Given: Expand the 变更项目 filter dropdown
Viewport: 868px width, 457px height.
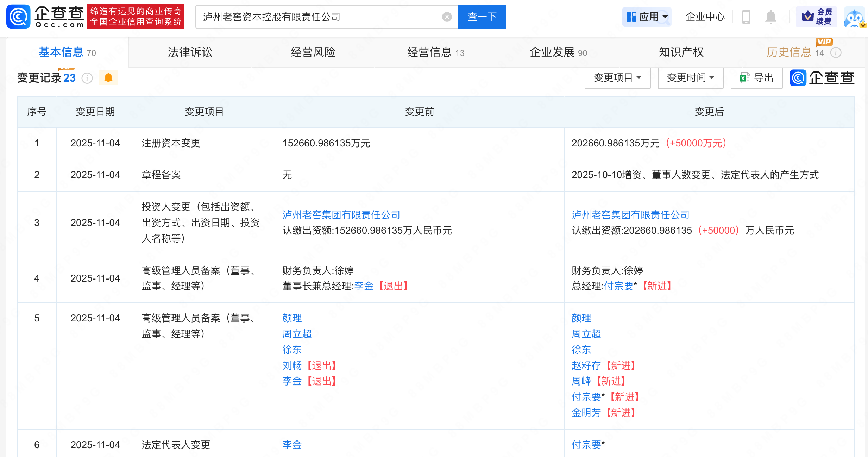Looking at the screenshot, I should (x=617, y=78).
